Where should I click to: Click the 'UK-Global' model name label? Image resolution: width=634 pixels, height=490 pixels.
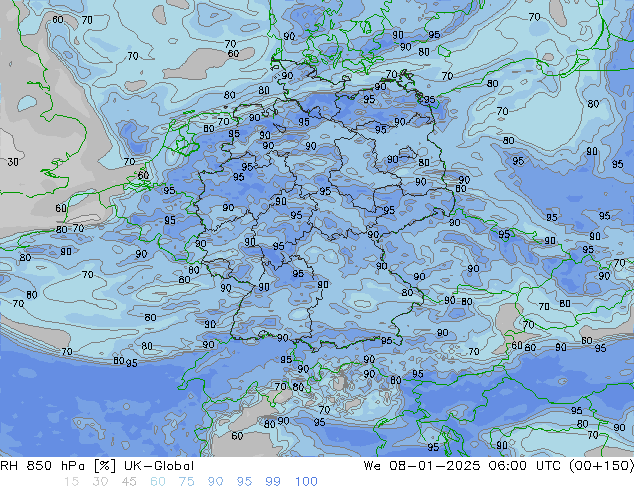click(159, 466)
